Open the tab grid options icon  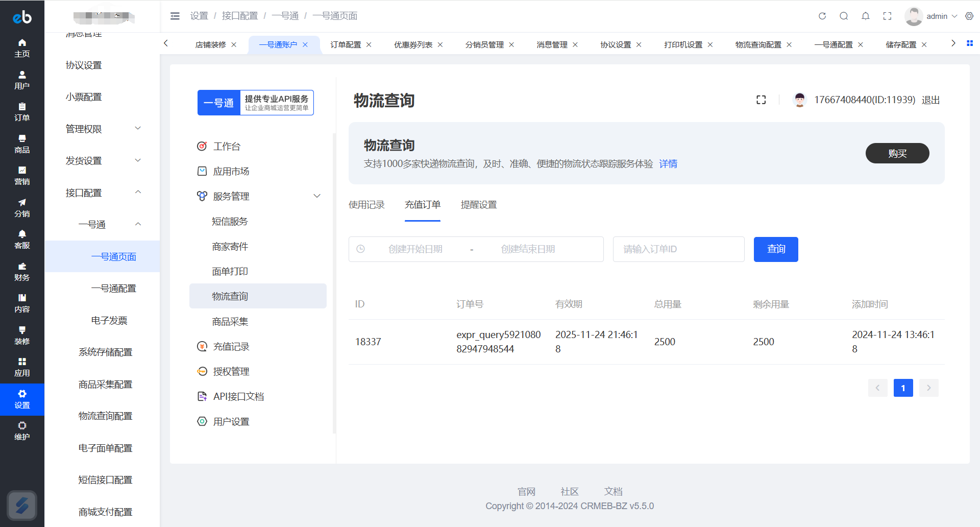pos(970,43)
